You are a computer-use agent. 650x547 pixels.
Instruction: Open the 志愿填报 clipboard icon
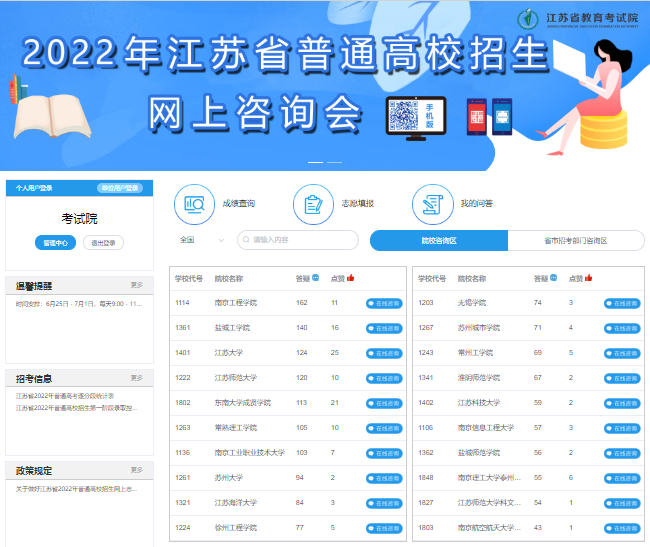[313, 204]
